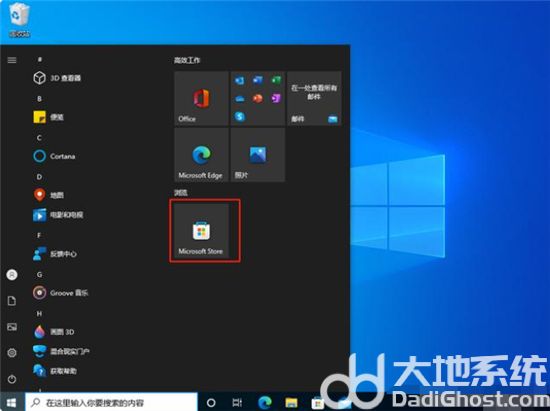Open 3D Viewer from app list
Screen dimensions: 550x411
point(57,78)
